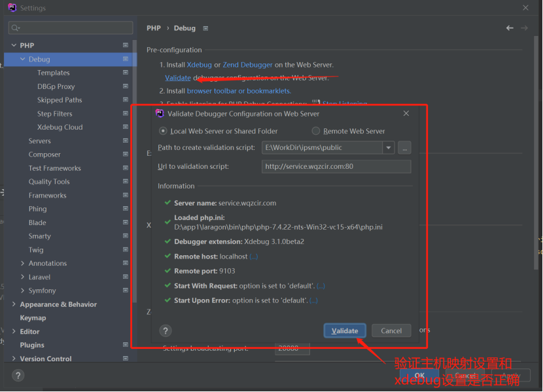Select Test Frameworks in the settings tree

pos(55,168)
